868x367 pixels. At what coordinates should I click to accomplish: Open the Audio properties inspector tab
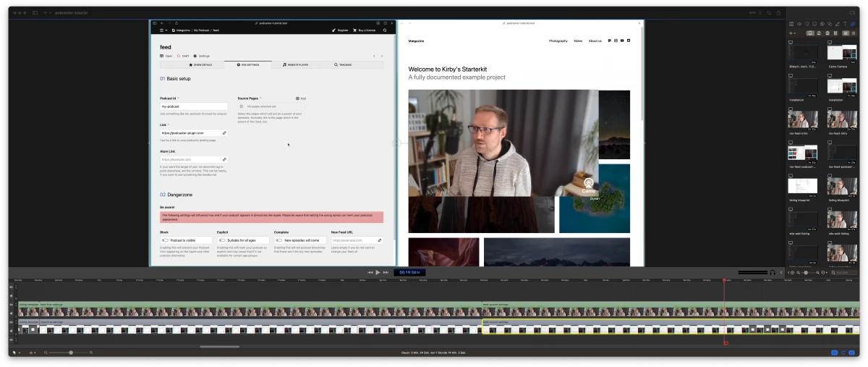[799, 24]
